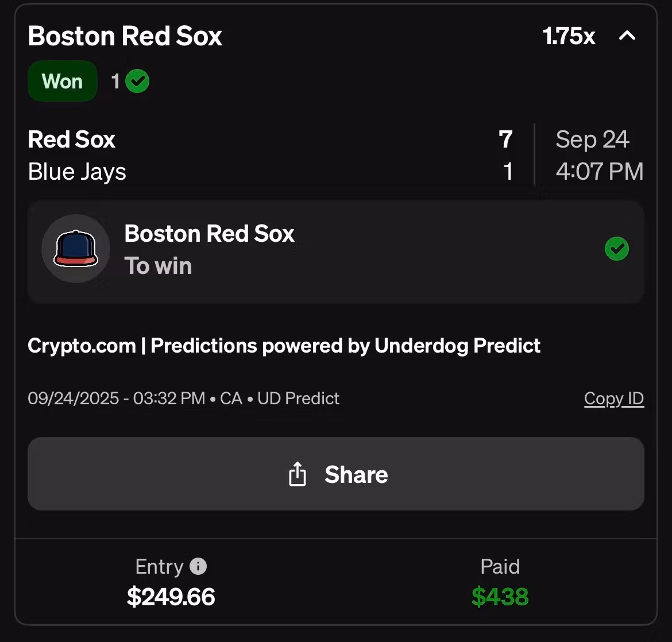Screen dimensions: 672x642
Task: Click the "To win" pick label
Action: 158,266
